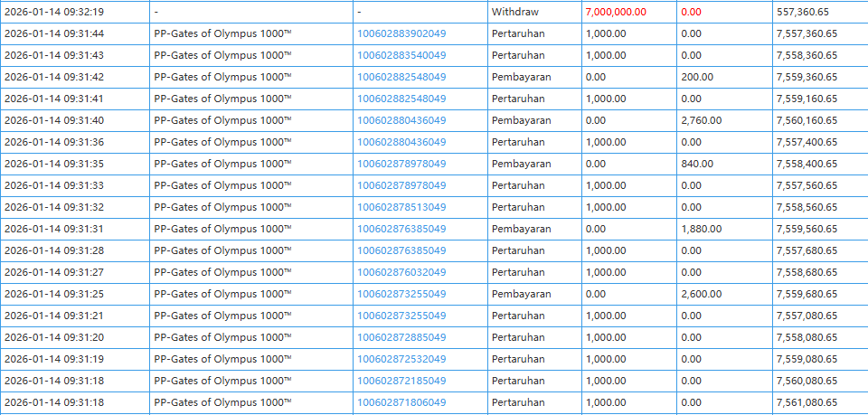The height and width of the screenshot is (415, 868).
Task: Open transaction link 100602872185049
Action: (401, 381)
